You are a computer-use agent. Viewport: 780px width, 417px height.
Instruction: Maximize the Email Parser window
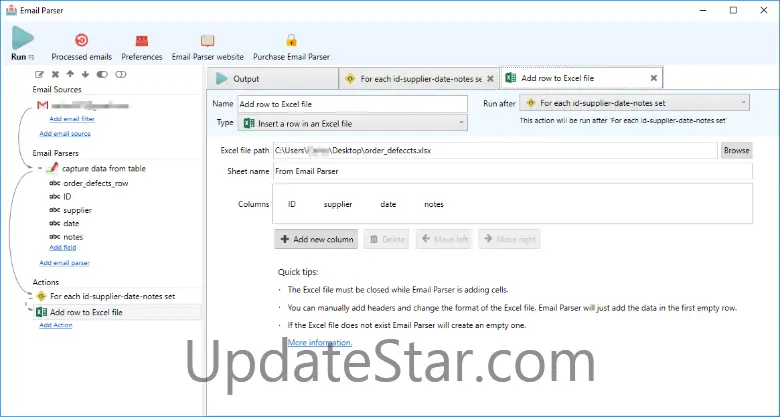[x=733, y=10]
